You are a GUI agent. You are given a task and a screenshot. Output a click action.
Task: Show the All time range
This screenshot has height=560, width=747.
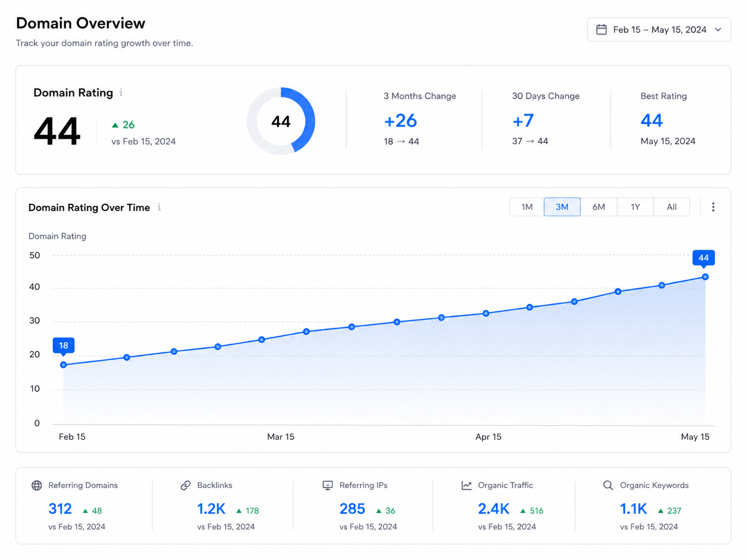672,207
